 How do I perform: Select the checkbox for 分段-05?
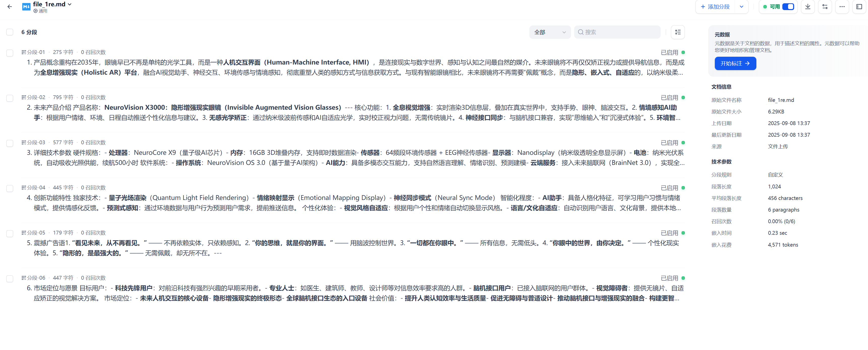point(10,234)
